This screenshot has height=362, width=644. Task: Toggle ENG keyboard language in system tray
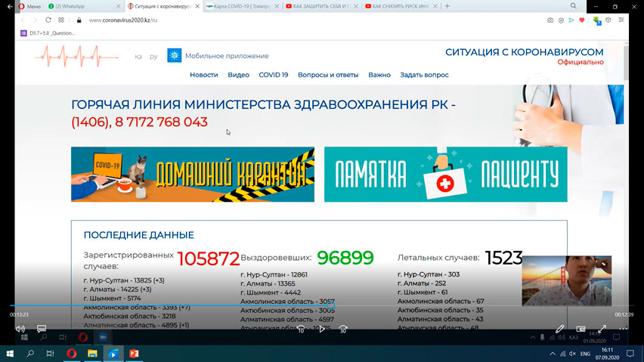coord(585,353)
